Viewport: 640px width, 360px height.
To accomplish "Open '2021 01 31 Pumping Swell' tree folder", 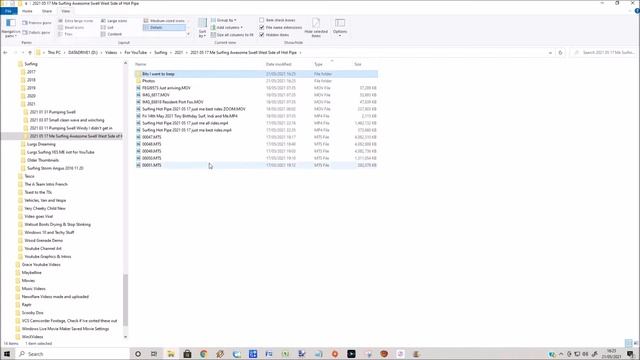I will tap(52, 112).
